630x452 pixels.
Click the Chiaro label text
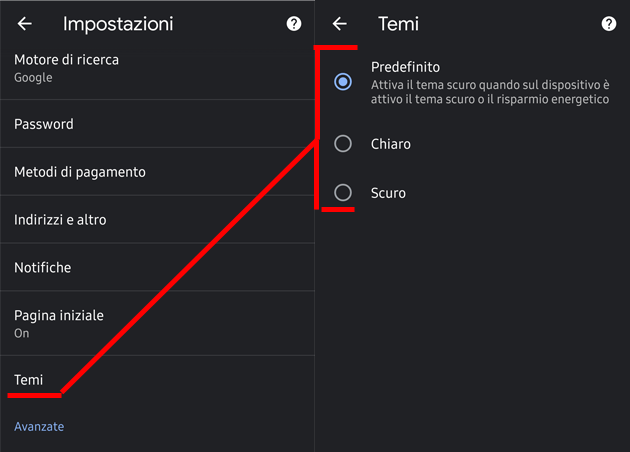coord(390,144)
